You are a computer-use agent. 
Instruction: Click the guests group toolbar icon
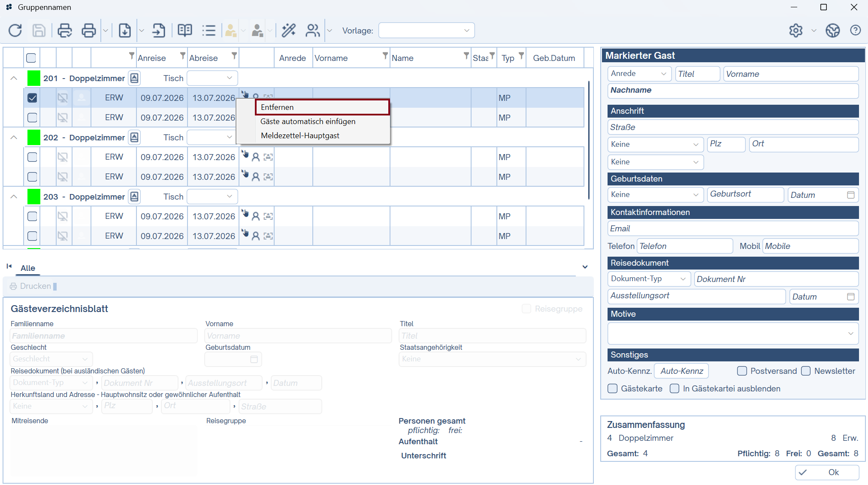point(312,30)
